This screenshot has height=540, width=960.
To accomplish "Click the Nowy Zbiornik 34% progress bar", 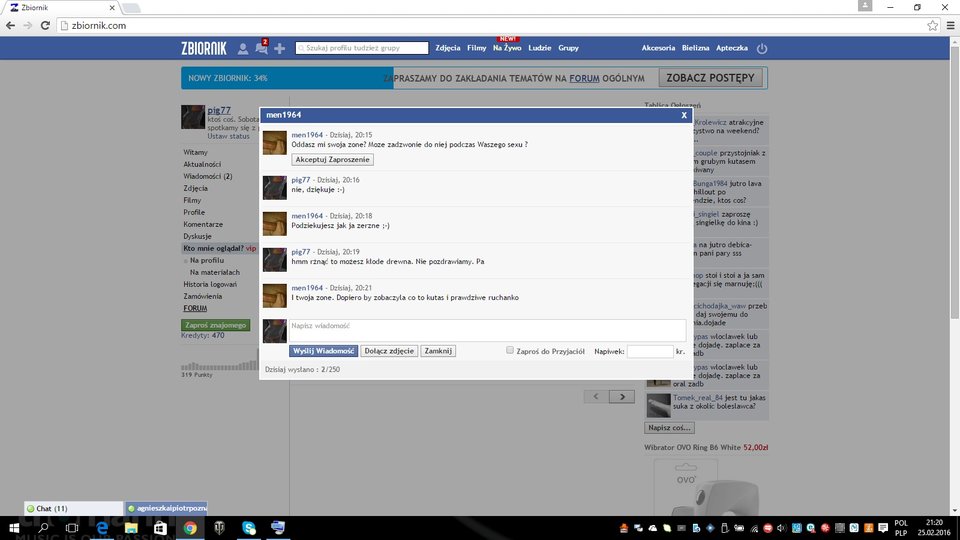I will pyautogui.click(x=286, y=78).
